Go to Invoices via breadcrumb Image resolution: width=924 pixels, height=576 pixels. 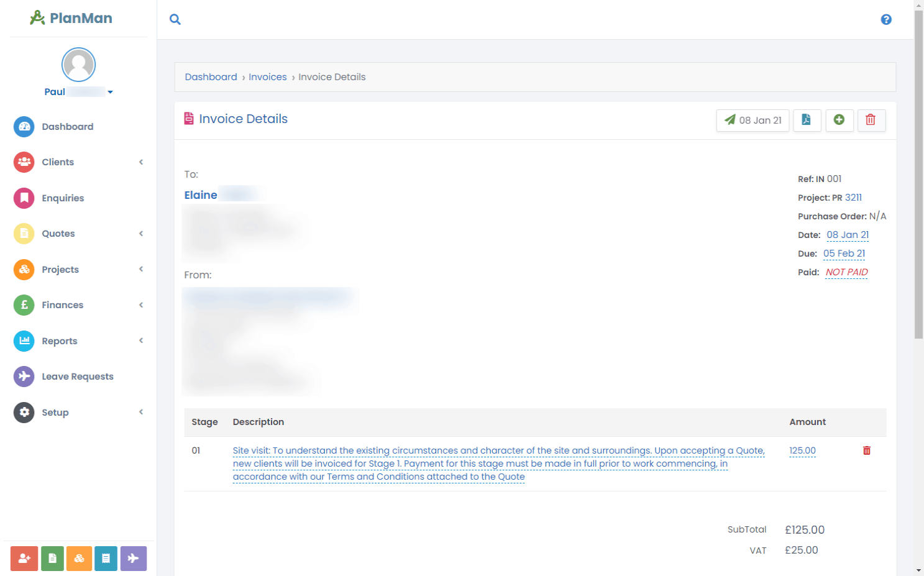268,77
